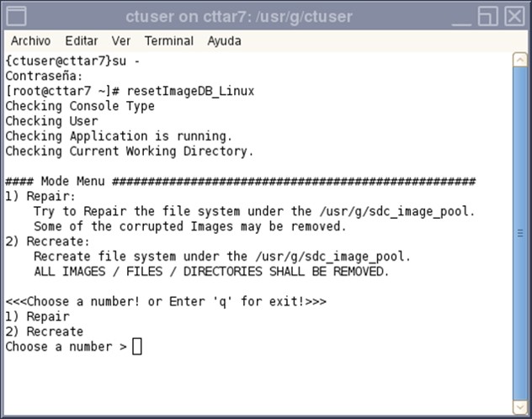Screen dimensions: 532x419
Task: Expand the Ver menu
Action: point(121,40)
